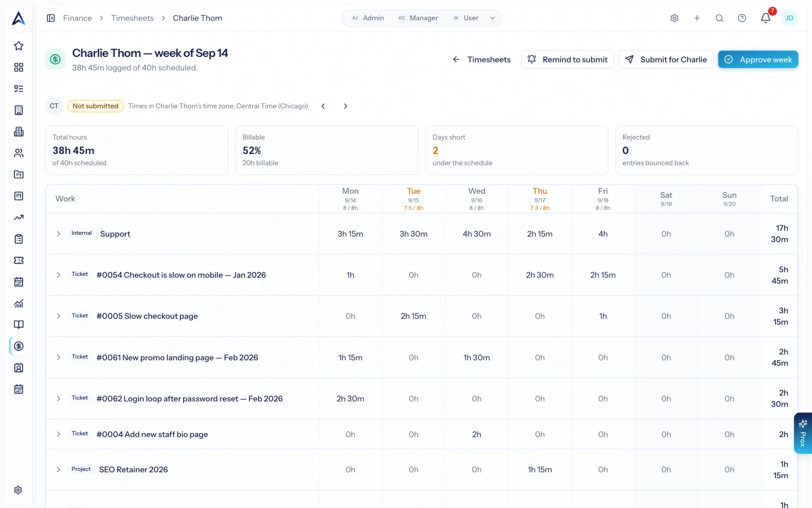The width and height of the screenshot is (812, 508).
Task: Open the Days short card
Action: [517, 150]
